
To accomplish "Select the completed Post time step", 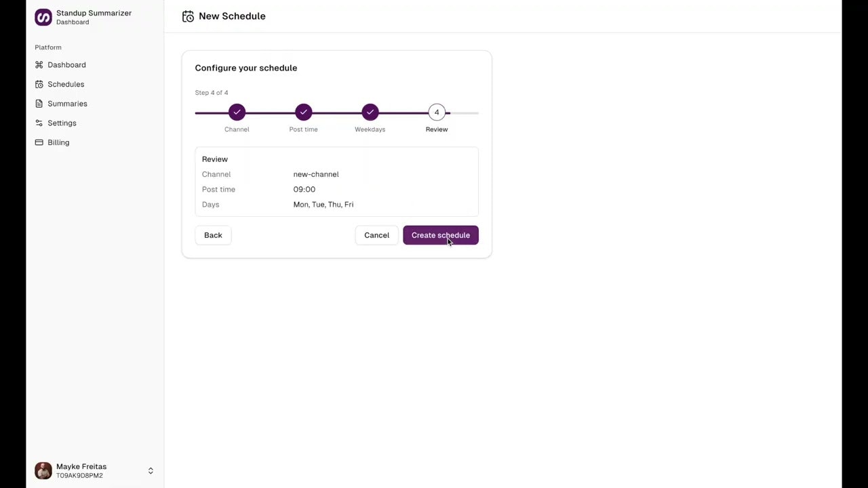I will coord(303,112).
